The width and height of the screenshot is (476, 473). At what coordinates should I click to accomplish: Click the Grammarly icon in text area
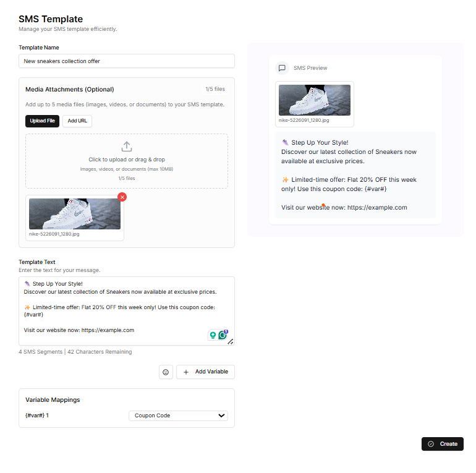point(223,335)
